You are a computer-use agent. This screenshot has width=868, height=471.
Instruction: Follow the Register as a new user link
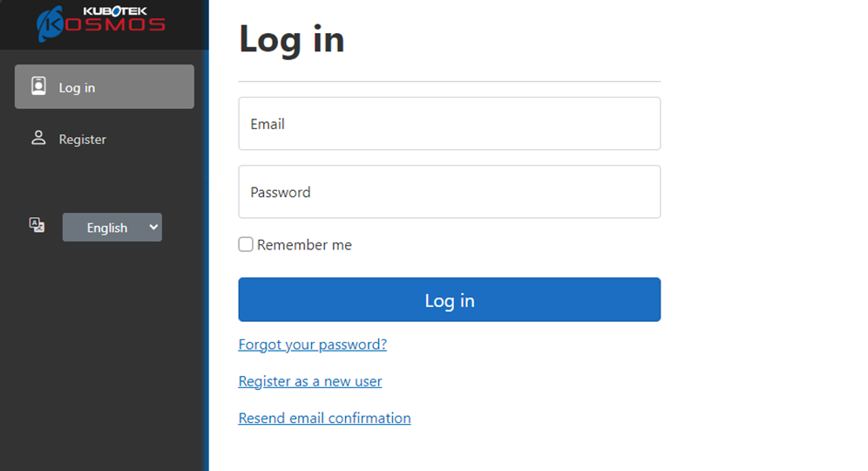tap(309, 381)
